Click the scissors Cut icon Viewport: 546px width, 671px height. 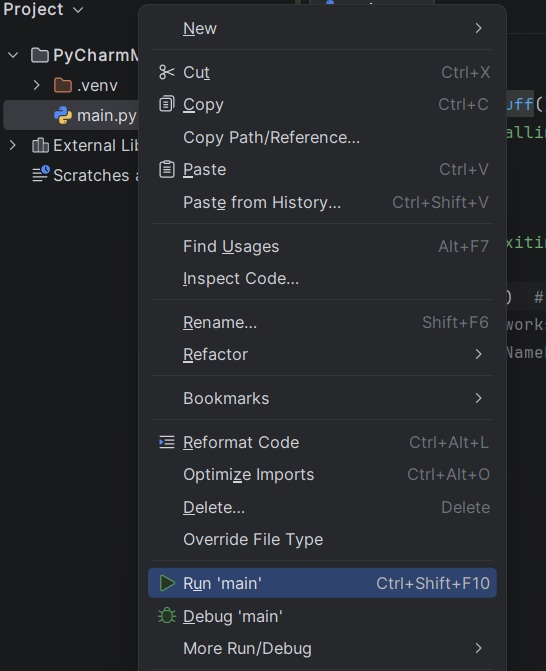[x=166, y=72]
